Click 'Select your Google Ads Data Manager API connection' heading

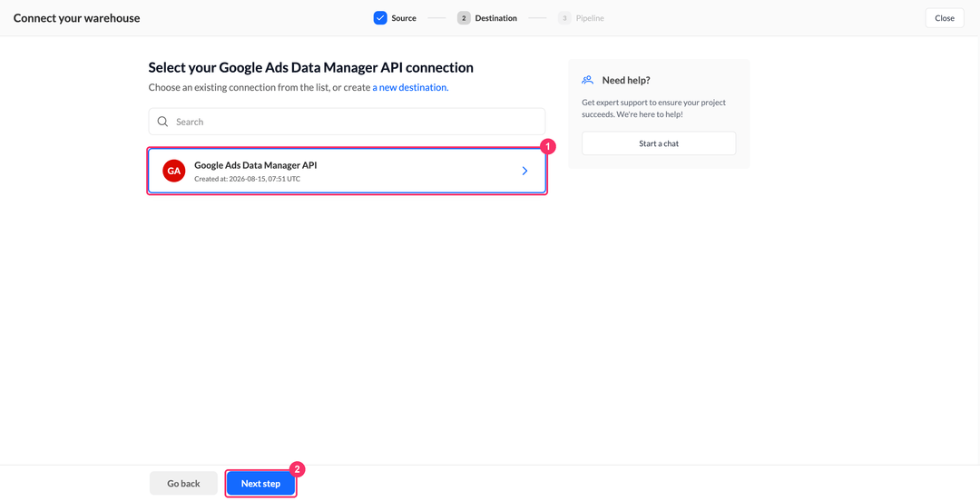coord(310,67)
